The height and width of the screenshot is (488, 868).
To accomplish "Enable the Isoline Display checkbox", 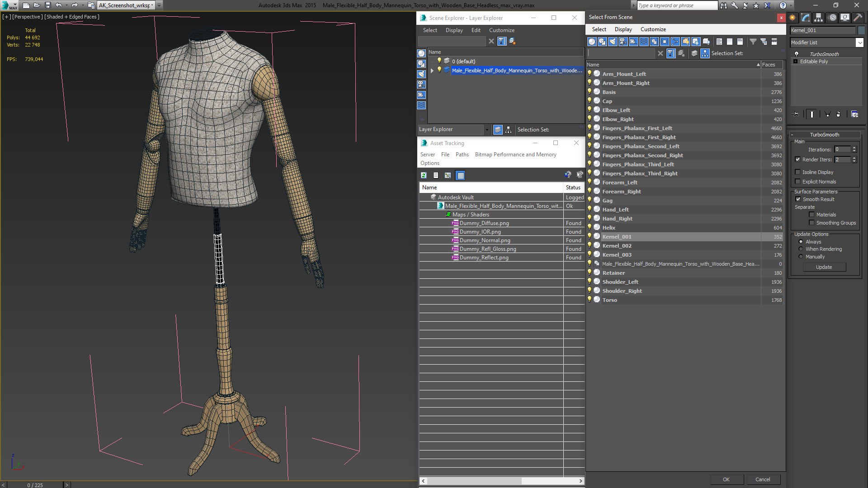I will pos(798,172).
